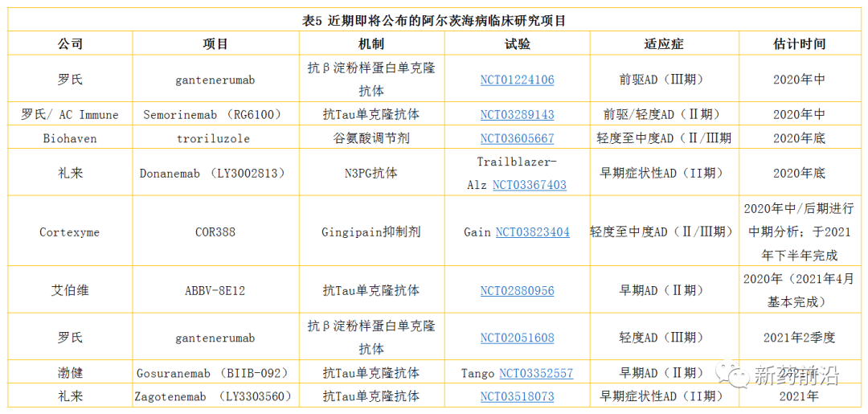This screenshot has width=868, height=414.
Task: Click 抗Tau单克隆抗体 in the Gosuranemab row
Action: click(x=371, y=374)
